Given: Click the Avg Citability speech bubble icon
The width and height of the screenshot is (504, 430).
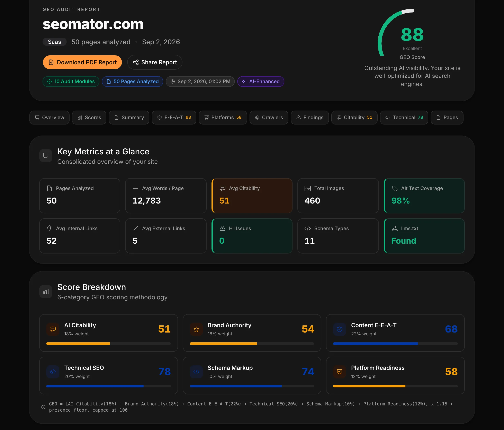Looking at the screenshot, I should coord(222,188).
